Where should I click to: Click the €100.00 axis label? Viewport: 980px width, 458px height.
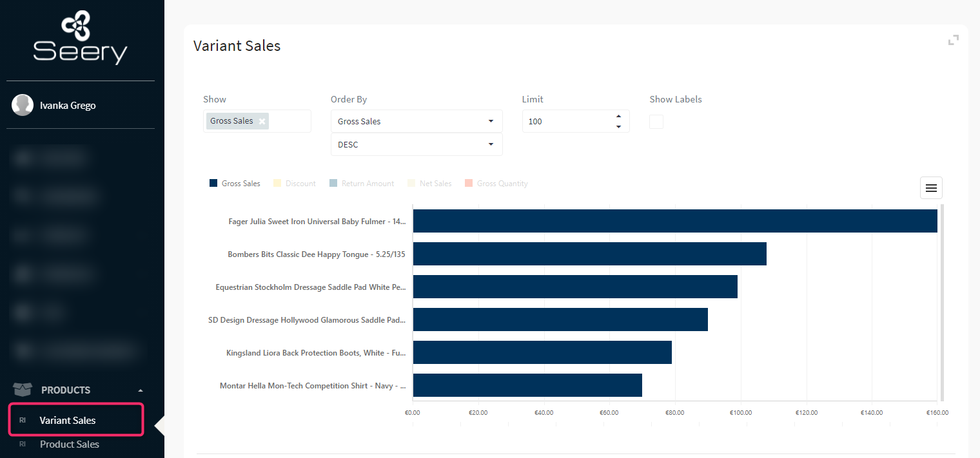740,412
